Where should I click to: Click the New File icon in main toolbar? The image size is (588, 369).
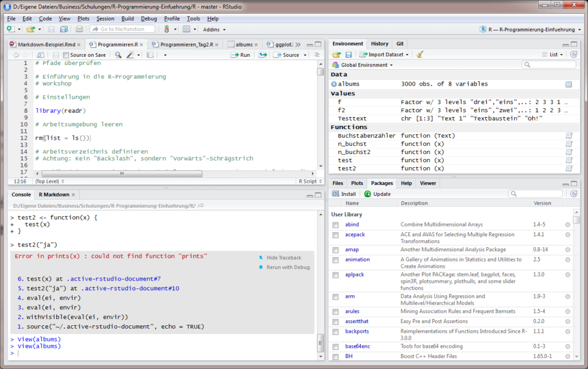coord(10,29)
